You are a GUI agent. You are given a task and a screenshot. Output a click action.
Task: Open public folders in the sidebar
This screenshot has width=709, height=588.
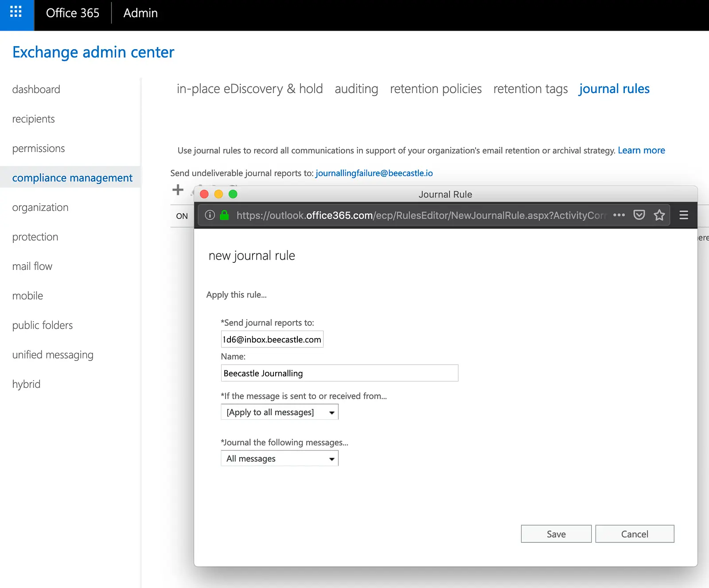(43, 325)
